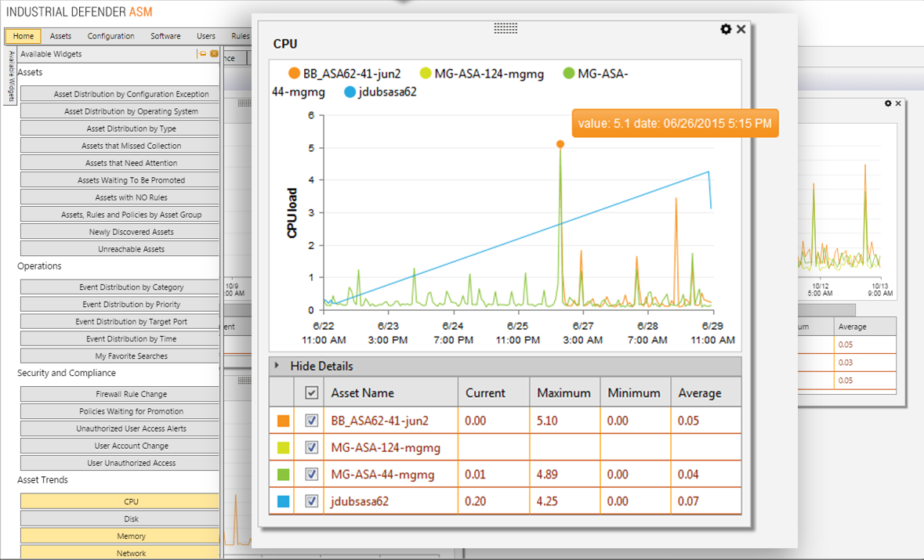924x560 pixels.
Task: Uncheck MG-ASA-44-mgmg row checkbox
Action: tap(312, 474)
